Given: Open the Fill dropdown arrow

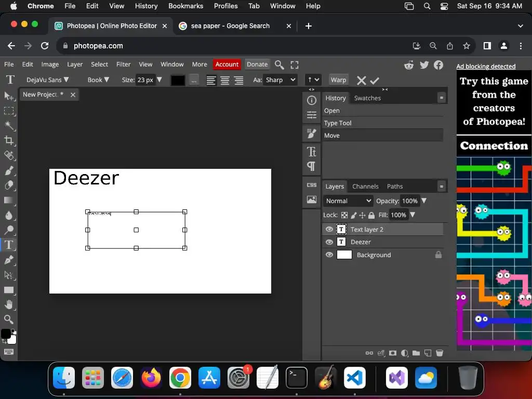Looking at the screenshot, I should (x=413, y=215).
